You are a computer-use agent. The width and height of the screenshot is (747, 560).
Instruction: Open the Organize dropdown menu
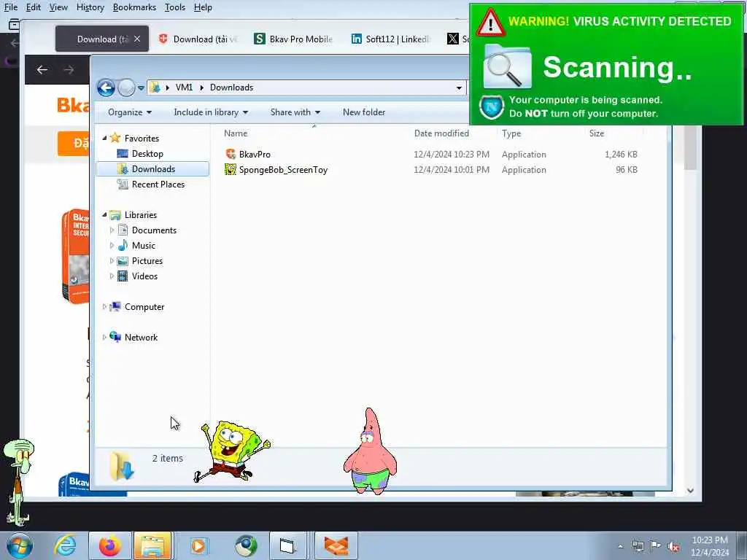pos(130,112)
